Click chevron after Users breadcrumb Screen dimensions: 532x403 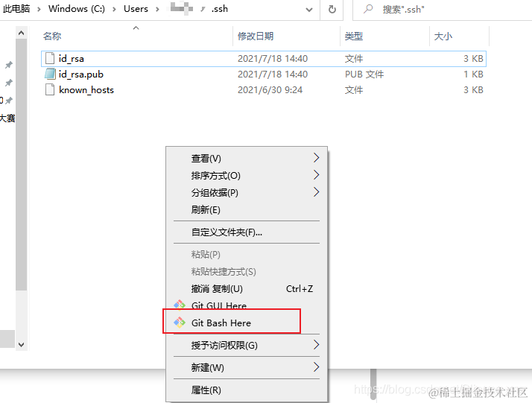pos(157,9)
